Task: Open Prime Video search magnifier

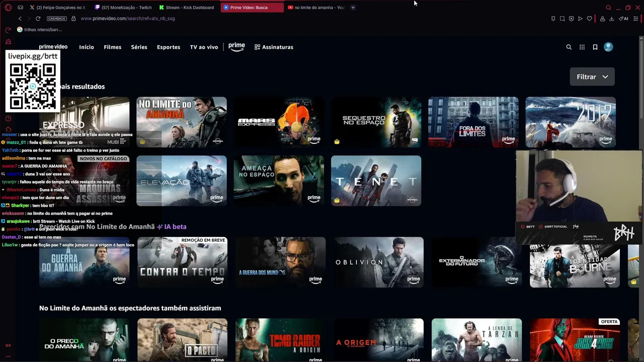Action: (x=569, y=47)
